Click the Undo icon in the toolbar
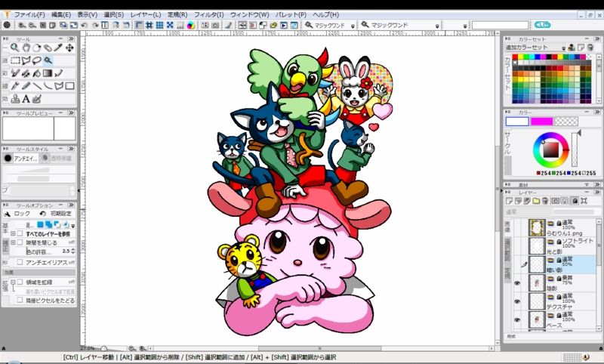The height and width of the screenshot is (364, 604). tap(84, 25)
